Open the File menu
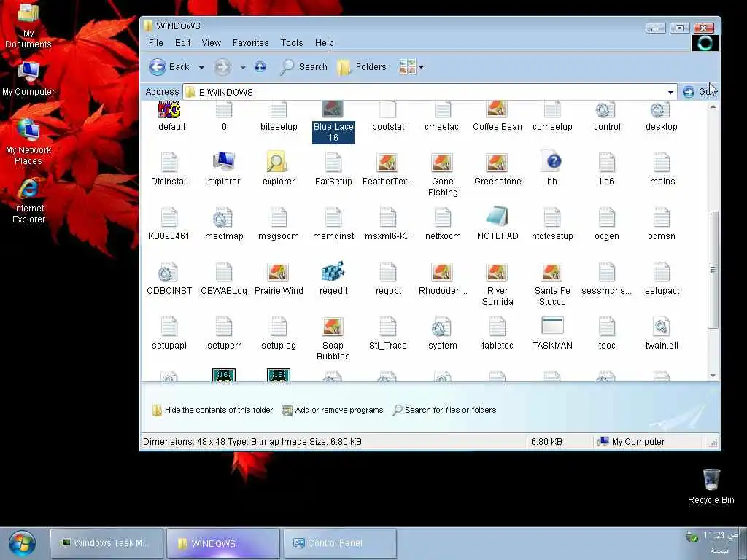Image resolution: width=747 pixels, height=560 pixels. click(156, 43)
